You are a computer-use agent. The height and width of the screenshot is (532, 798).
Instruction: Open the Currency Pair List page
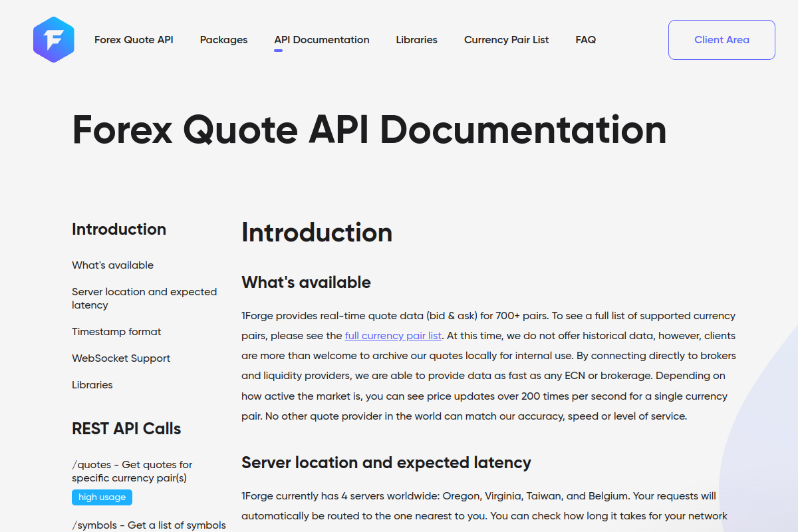pyautogui.click(x=506, y=40)
